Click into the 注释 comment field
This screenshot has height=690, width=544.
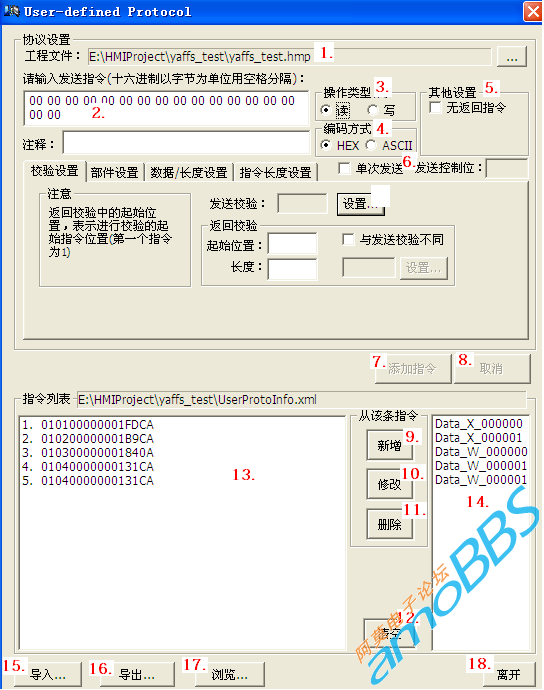[186, 143]
